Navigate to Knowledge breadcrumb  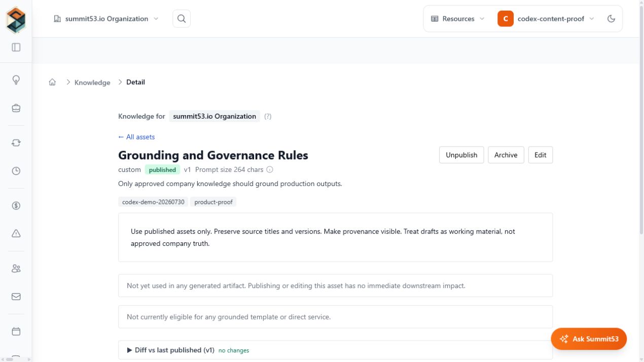(x=92, y=83)
